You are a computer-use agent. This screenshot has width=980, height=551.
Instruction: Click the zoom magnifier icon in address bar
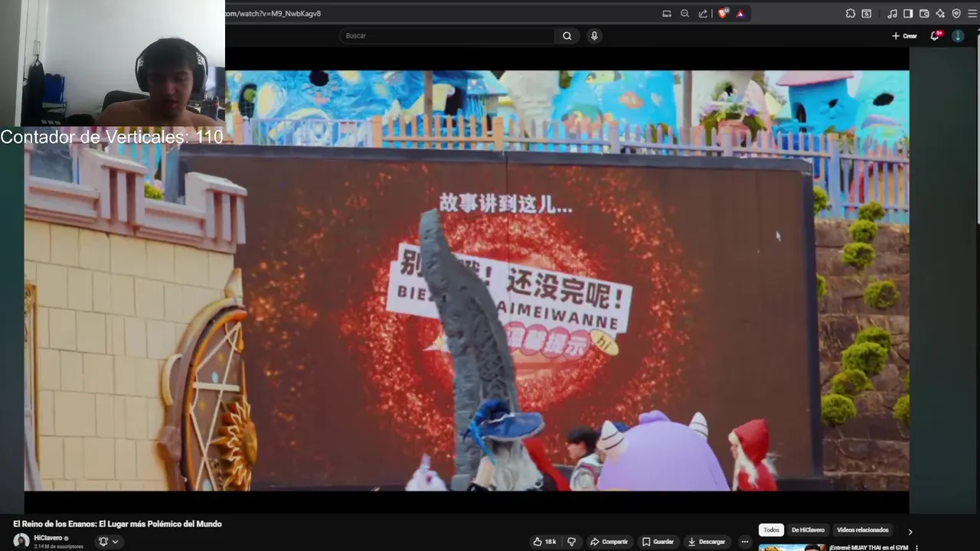[x=685, y=14]
